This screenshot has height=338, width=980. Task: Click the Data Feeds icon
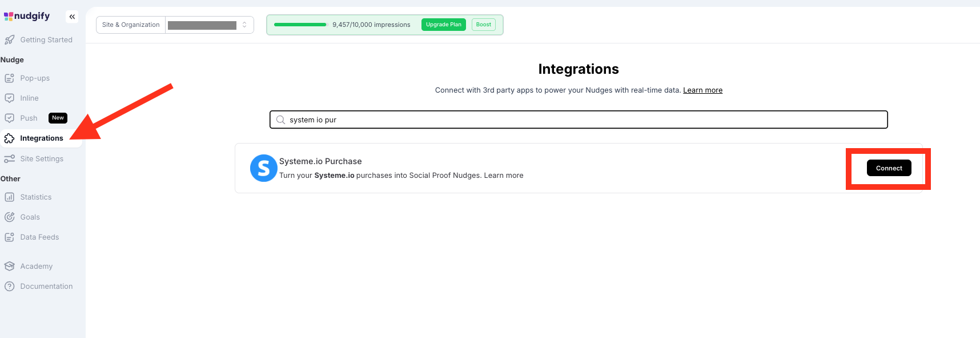click(x=10, y=237)
